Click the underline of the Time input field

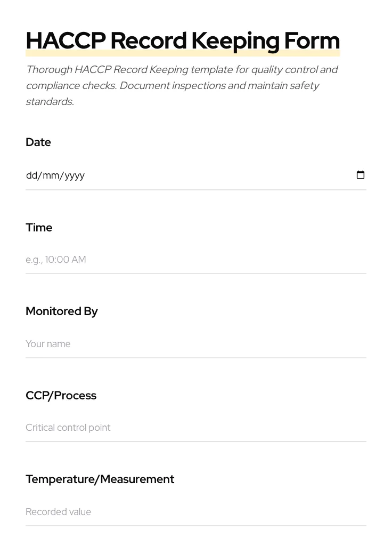196,273
